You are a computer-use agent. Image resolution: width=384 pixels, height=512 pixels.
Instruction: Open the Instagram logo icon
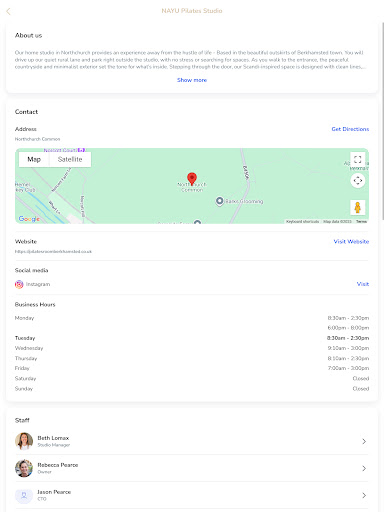[19, 284]
